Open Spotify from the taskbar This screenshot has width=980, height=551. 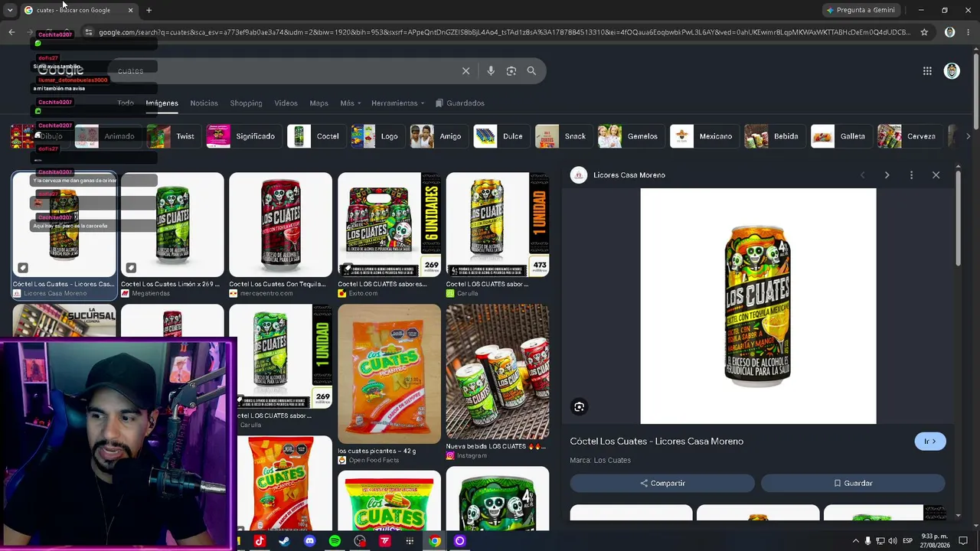pos(335,541)
